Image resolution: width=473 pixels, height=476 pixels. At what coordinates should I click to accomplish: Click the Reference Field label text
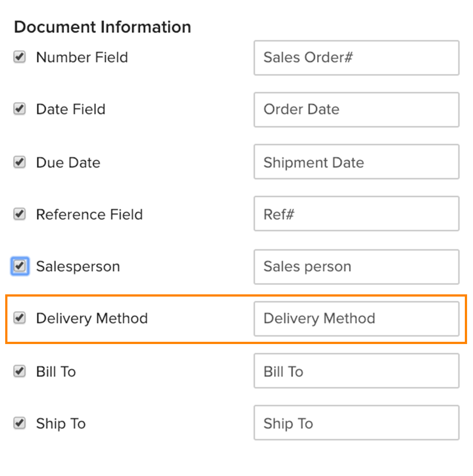pyautogui.click(x=89, y=215)
